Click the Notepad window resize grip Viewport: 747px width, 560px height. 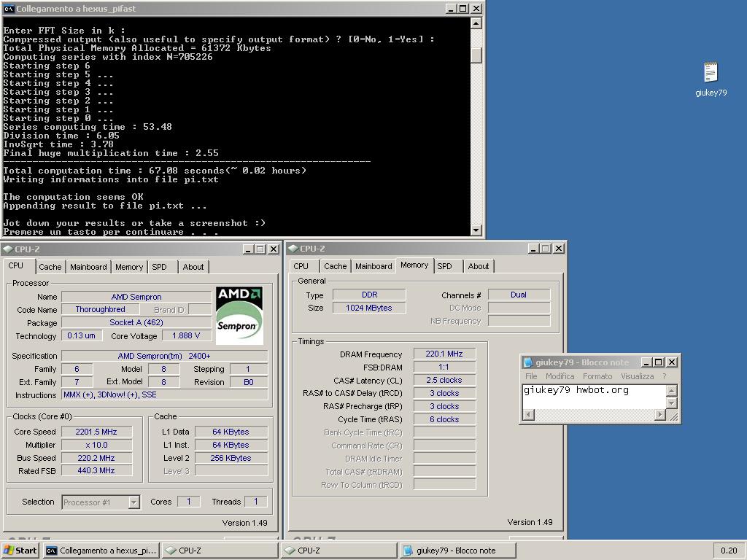673,416
